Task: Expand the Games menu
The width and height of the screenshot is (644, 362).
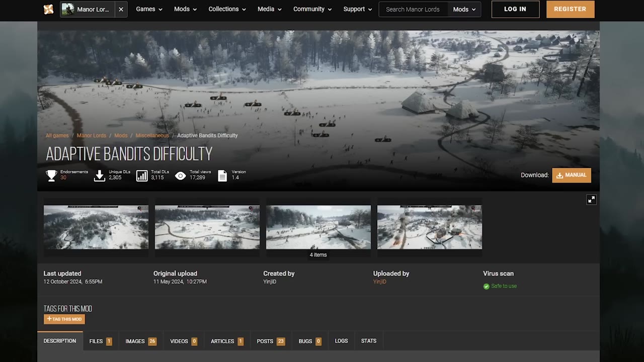Action: click(149, 9)
